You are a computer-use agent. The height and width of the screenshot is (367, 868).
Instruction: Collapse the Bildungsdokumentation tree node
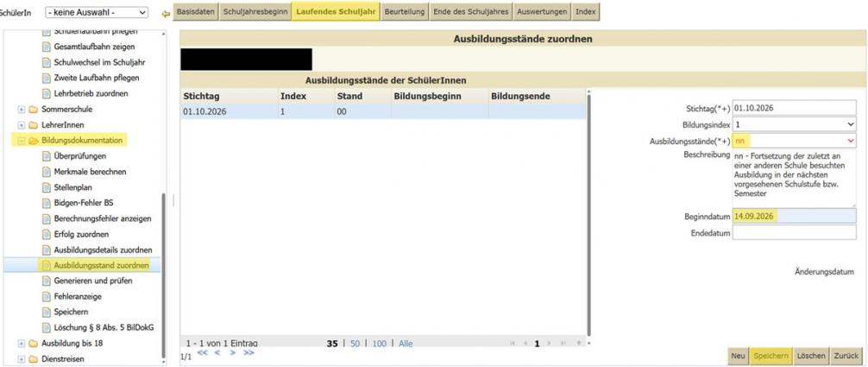(22, 141)
